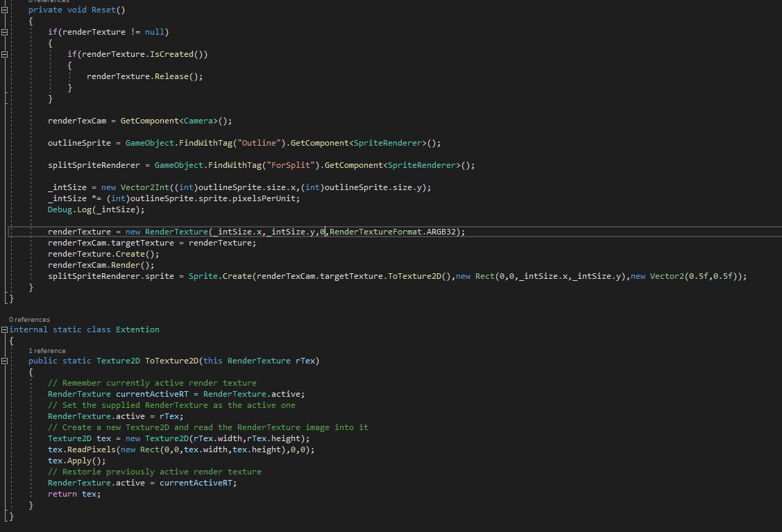Collapse the ToTexture2D method outline
The image size is (782, 532).
4,361
